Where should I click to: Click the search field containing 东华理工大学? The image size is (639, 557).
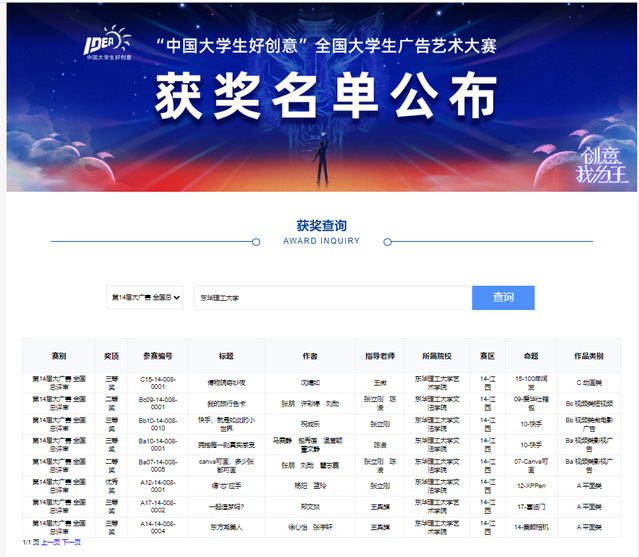(332, 298)
